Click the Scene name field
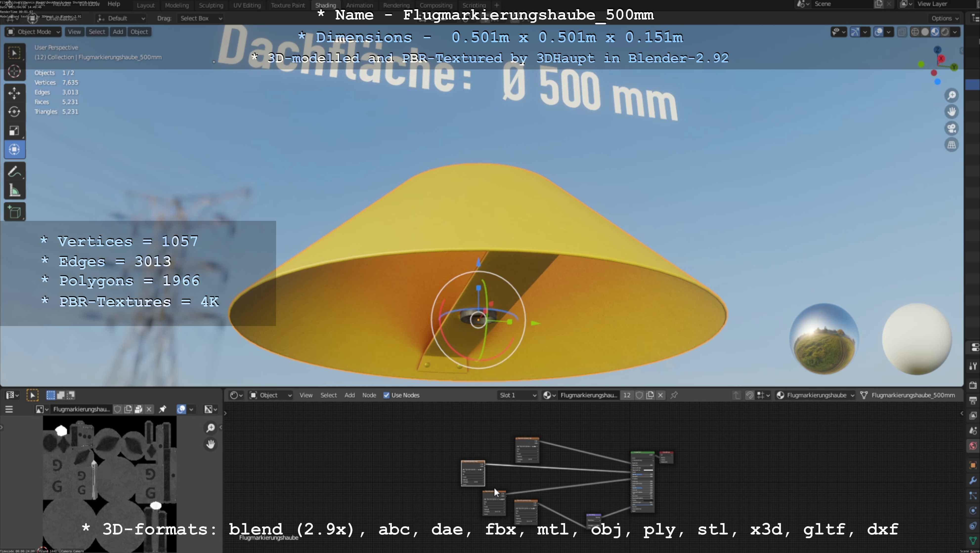Image resolution: width=980 pixels, height=553 pixels. point(842,4)
